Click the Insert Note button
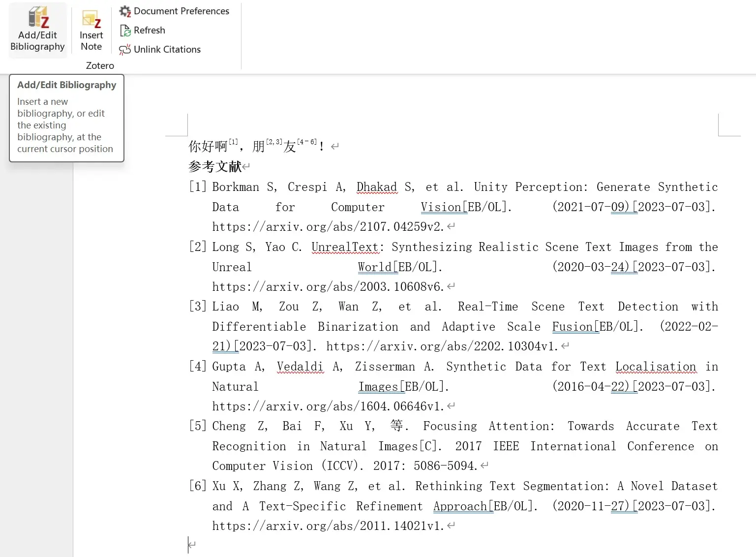756x557 pixels. pos(91,31)
